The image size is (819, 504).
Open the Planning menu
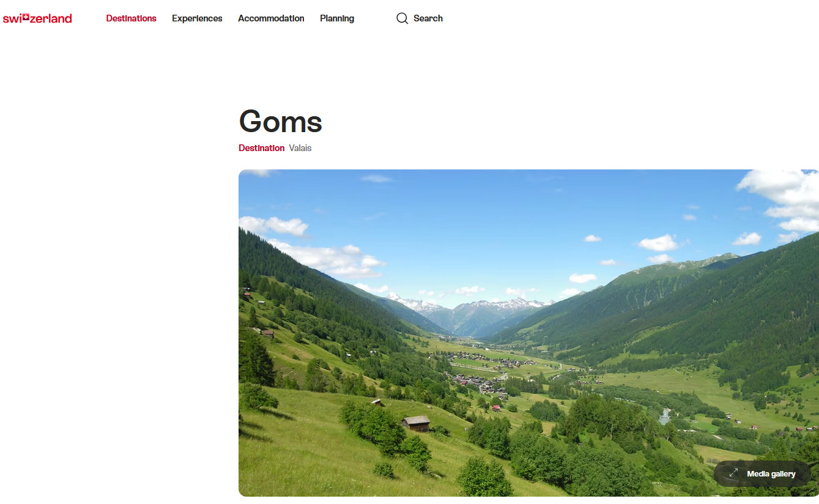[x=337, y=18]
